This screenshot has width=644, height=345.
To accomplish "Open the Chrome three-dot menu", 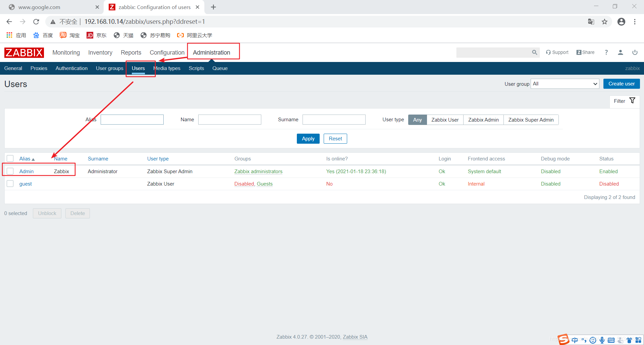I will click(635, 22).
